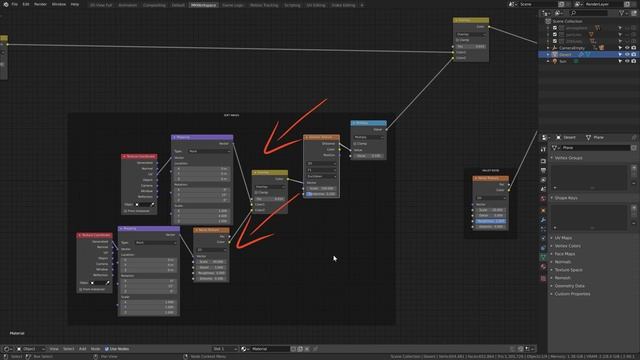Toggle render camera icon for Desert
This screenshot has height=360, width=640.
(634, 54)
